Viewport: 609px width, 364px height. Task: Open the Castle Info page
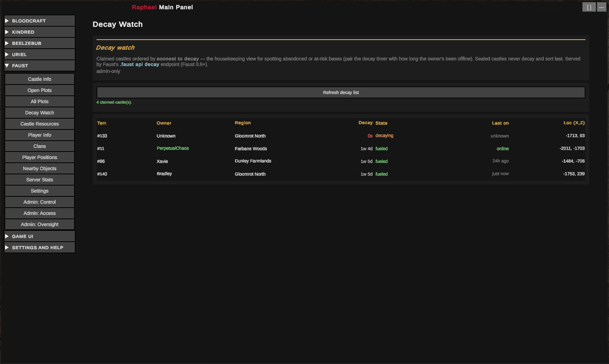click(x=40, y=79)
